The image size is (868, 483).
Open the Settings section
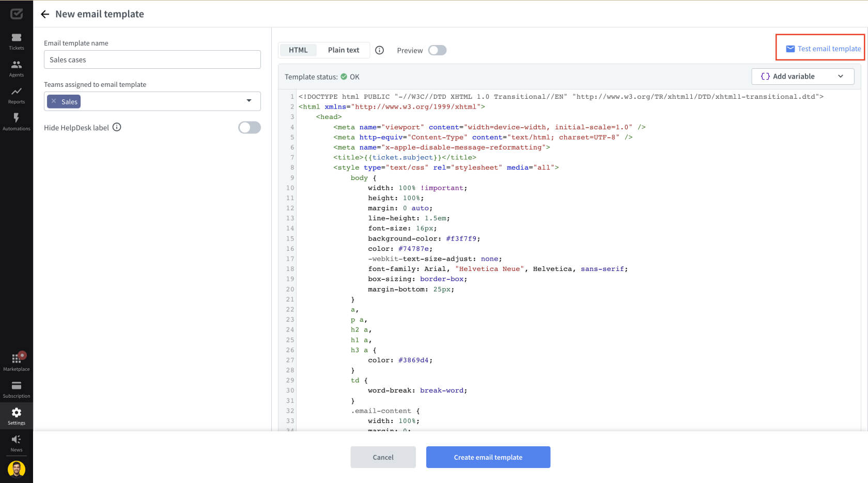point(17,416)
